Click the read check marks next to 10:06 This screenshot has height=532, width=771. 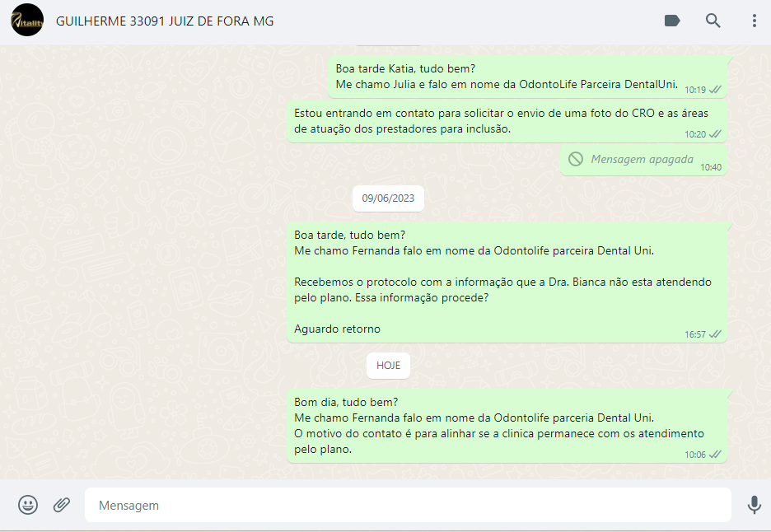pos(715,455)
